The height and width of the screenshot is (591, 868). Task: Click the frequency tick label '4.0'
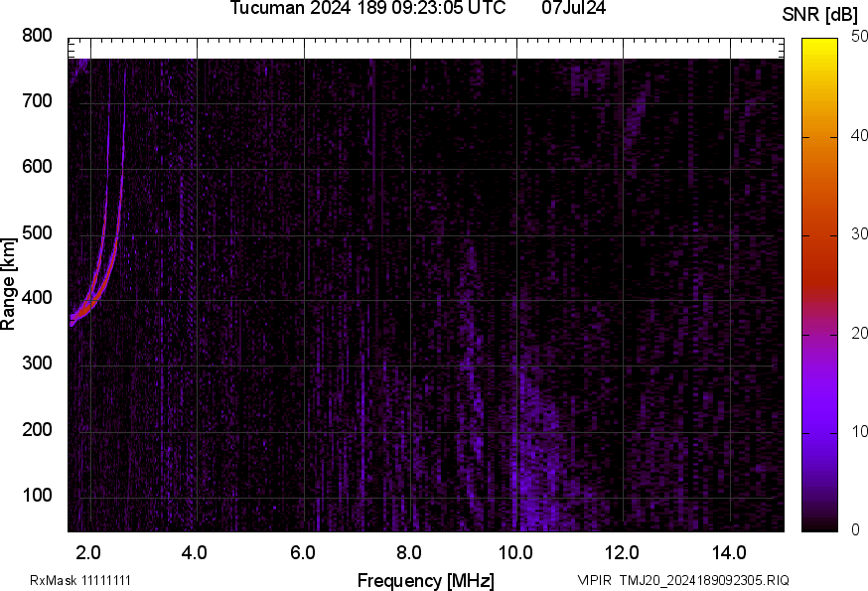click(194, 553)
